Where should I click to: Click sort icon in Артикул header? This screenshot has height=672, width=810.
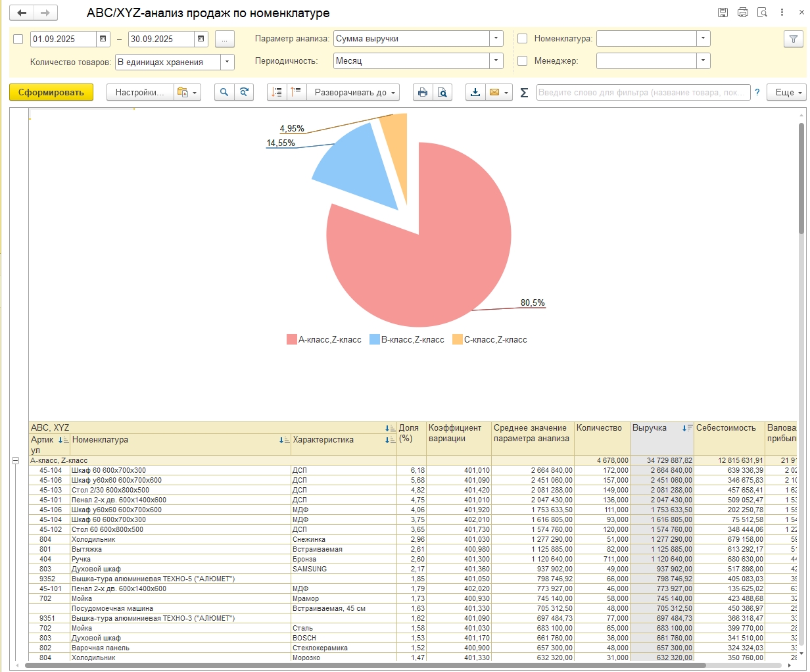(63, 440)
